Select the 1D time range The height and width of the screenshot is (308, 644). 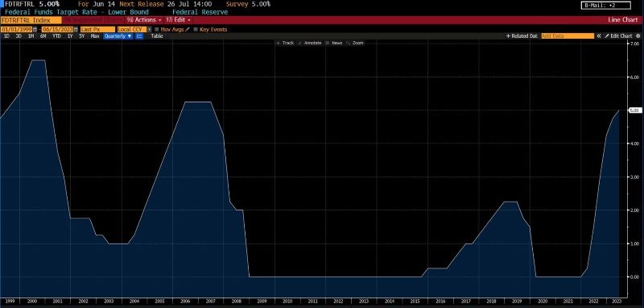[6, 36]
